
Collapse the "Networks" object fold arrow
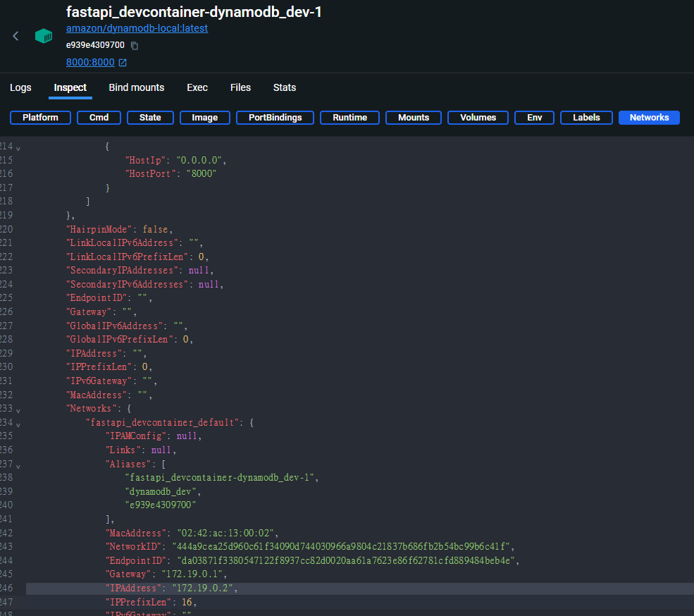[x=18, y=410]
